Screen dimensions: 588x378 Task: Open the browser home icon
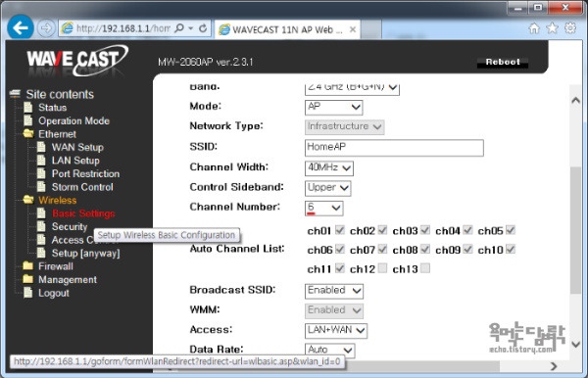pyautogui.click(x=534, y=28)
